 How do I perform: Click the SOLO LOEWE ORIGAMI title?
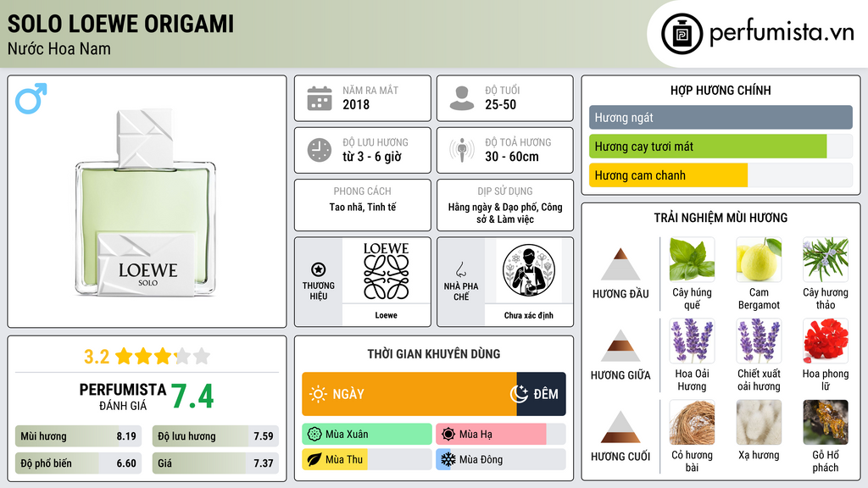pyautogui.click(x=120, y=24)
